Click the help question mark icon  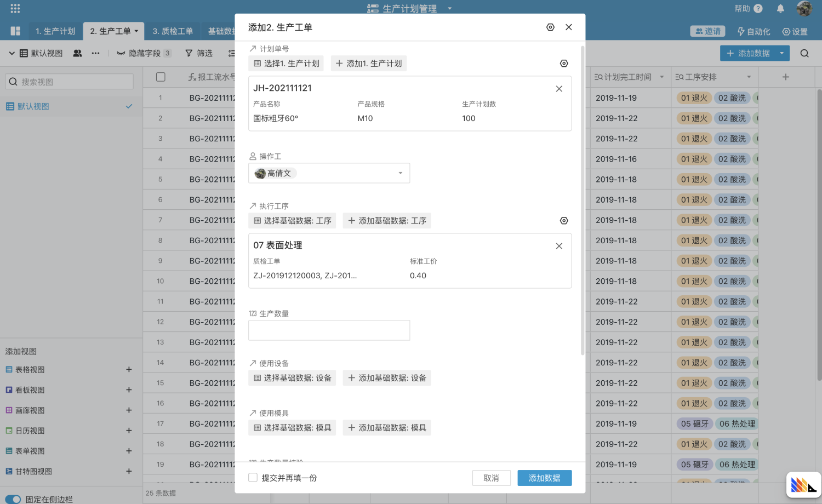758,9
